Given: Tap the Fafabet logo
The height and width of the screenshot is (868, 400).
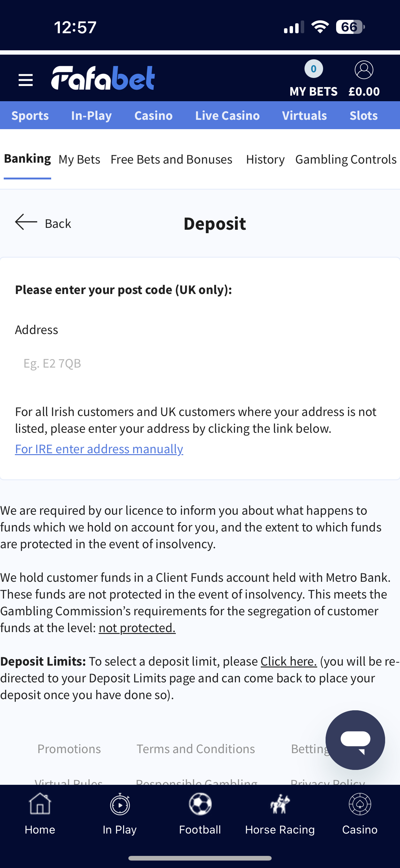Looking at the screenshot, I should [103, 78].
